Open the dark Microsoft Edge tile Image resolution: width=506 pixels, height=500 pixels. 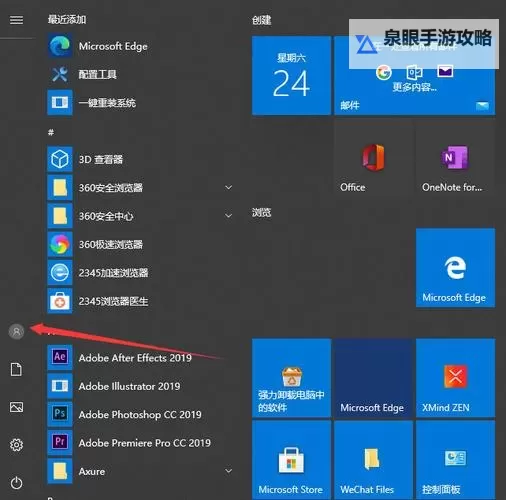(x=373, y=378)
